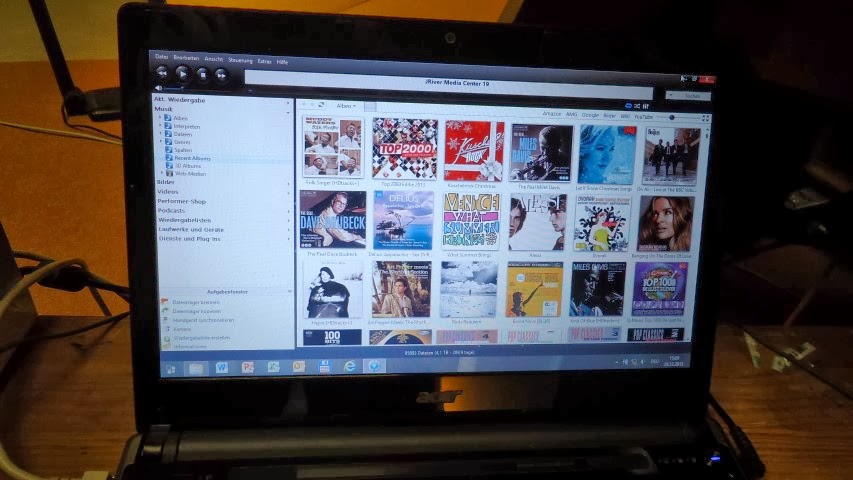The height and width of the screenshot is (480, 853).
Task: Click the Next track button
Action: click(221, 75)
